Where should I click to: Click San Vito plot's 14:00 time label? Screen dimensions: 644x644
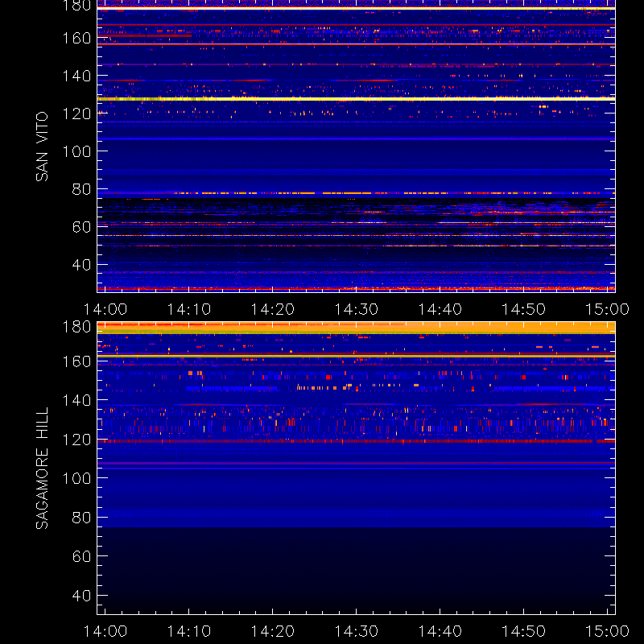pos(105,309)
